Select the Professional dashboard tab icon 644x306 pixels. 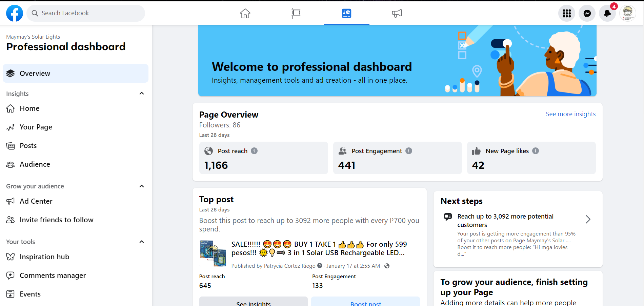[x=346, y=13]
